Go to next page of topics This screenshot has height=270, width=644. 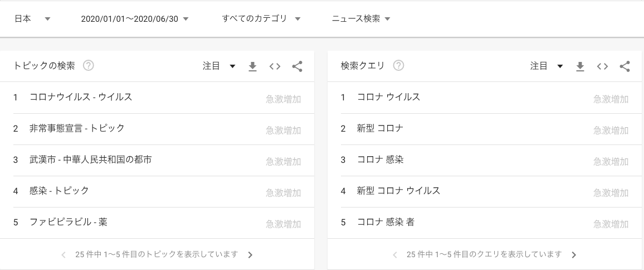251,255
